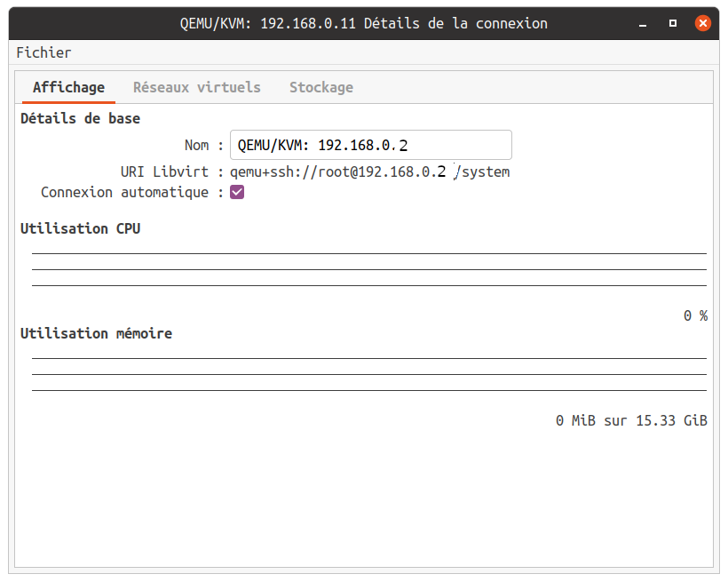
Task: Select the Utilisation mémoire heading
Action: point(96,333)
